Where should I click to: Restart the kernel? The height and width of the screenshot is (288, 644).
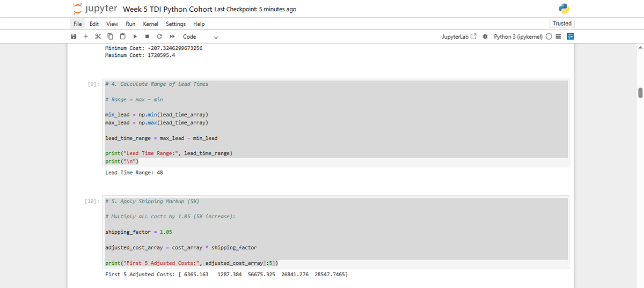tap(159, 37)
